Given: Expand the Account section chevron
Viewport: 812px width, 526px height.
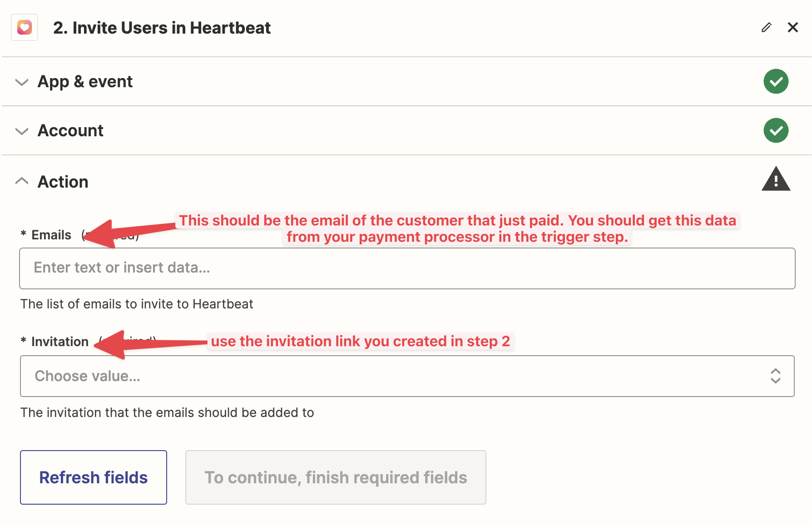Looking at the screenshot, I should click(22, 131).
